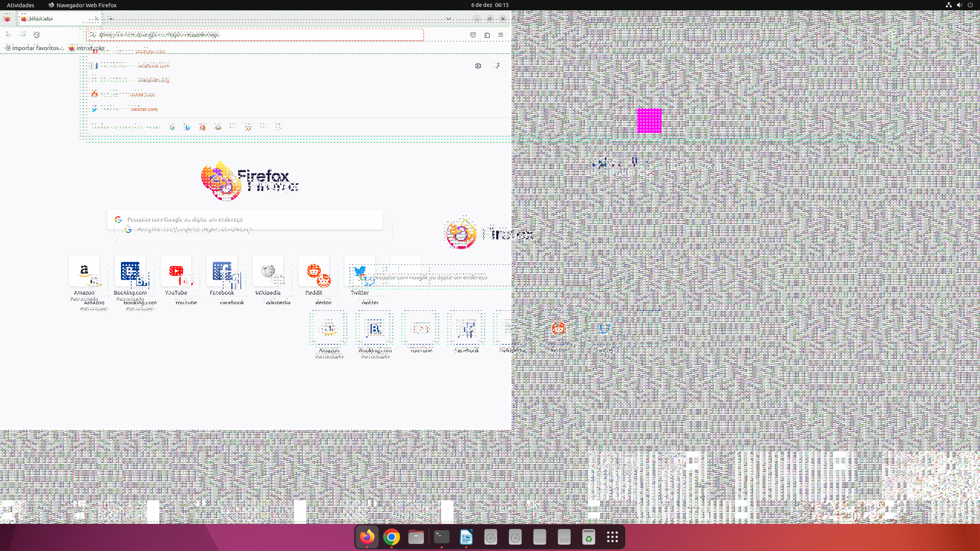Focus the address bar search field
This screenshot has width=980, height=551.
[256, 35]
